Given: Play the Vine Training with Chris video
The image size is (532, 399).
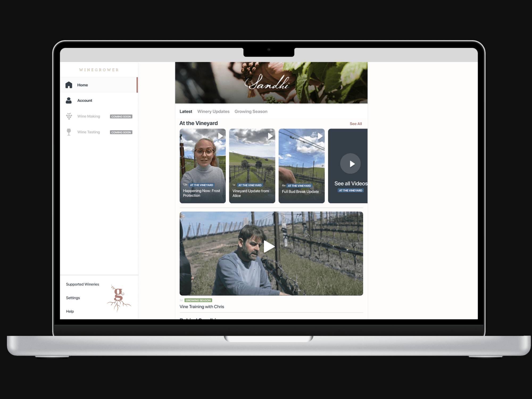Looking at the screenshot, I should pos(269,247).
